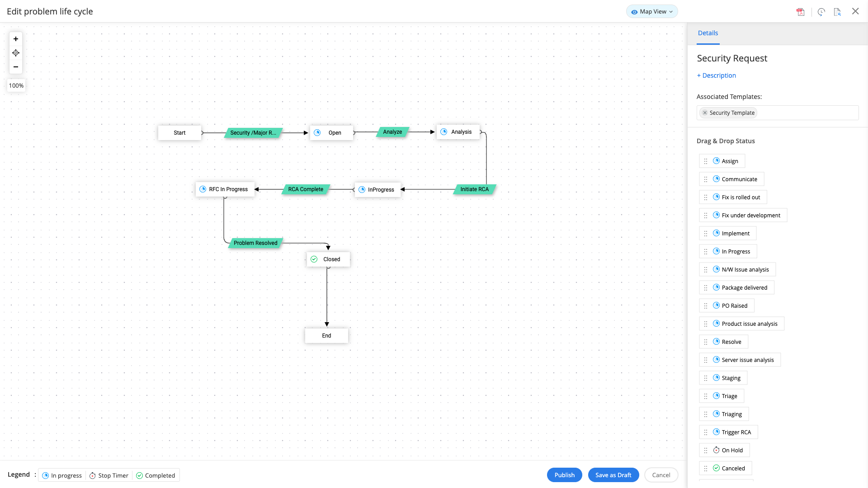Click the Completed icon next to Canceled status
The height and width of the screenshot is (488, 868).
(x=717, y=468)
